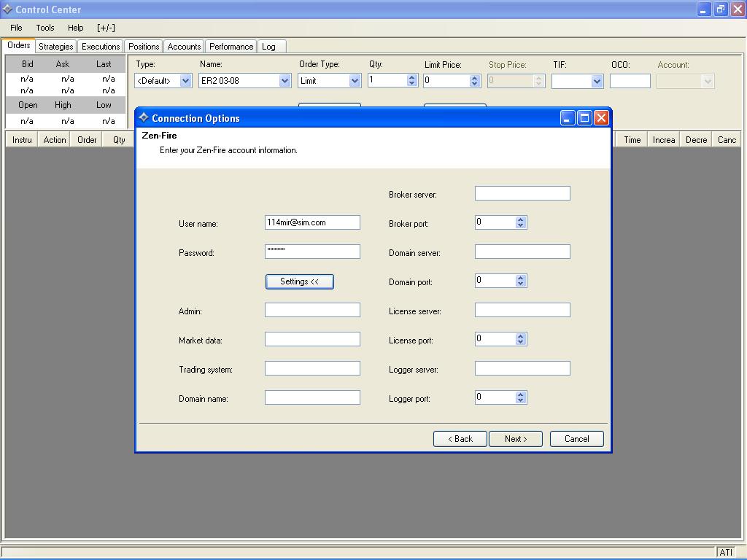Viewport: 747px width, 560px height.
Task: Decrease the Logger port spinner
Action: point(520,400)
